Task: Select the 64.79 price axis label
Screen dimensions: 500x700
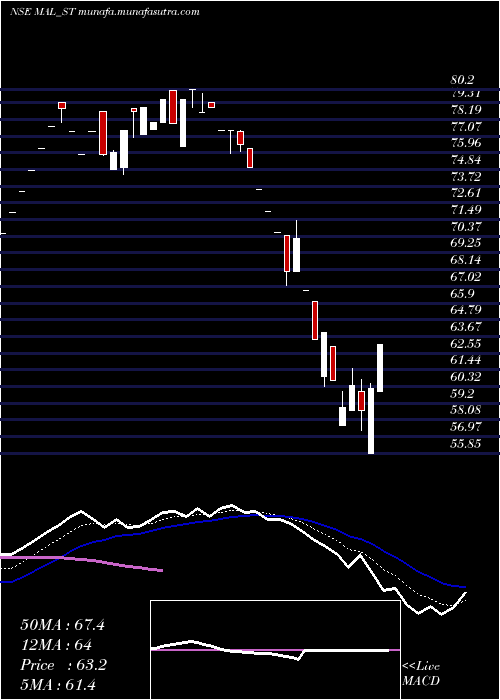Action: click(467, 310)
